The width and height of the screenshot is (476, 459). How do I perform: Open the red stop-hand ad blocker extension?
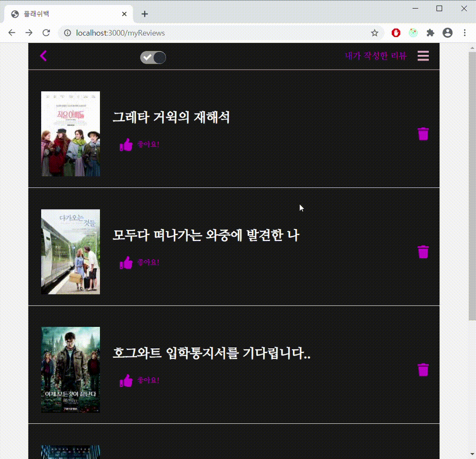coord(396,33)
